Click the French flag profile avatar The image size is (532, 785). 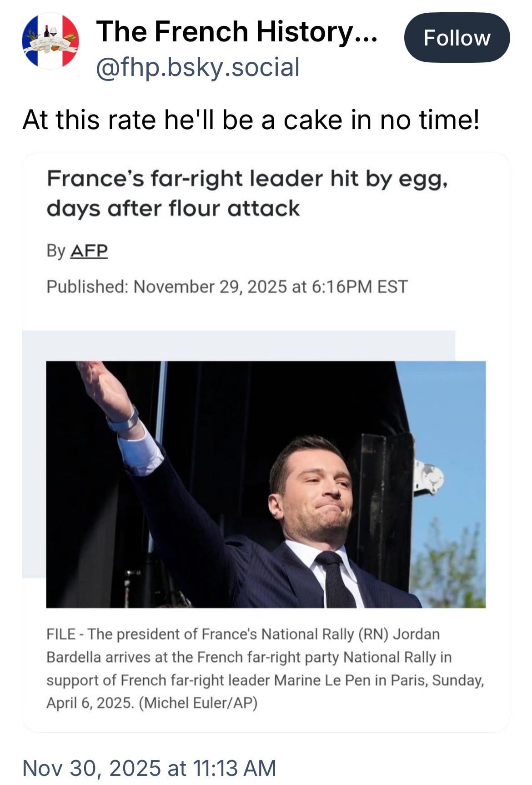point(50,41)
